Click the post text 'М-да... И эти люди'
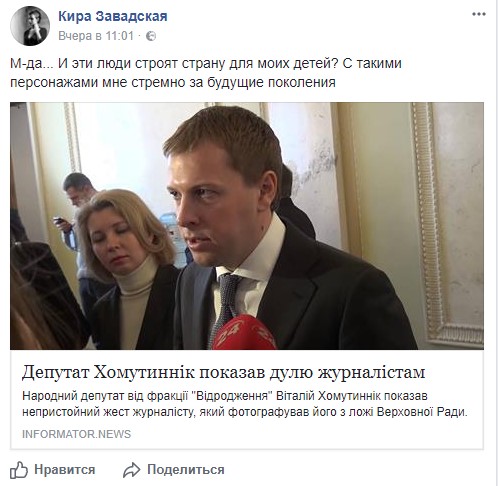 coord(206,63)
